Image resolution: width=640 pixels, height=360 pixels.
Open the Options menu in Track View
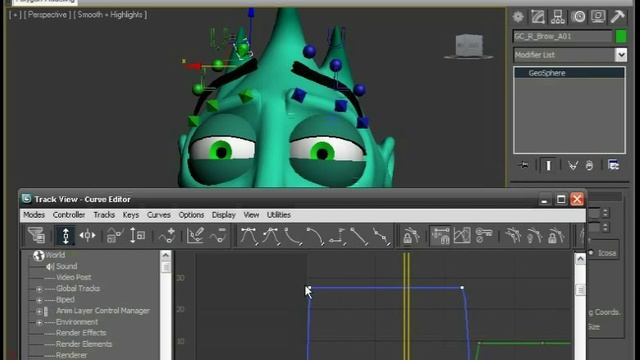[191, 215]
